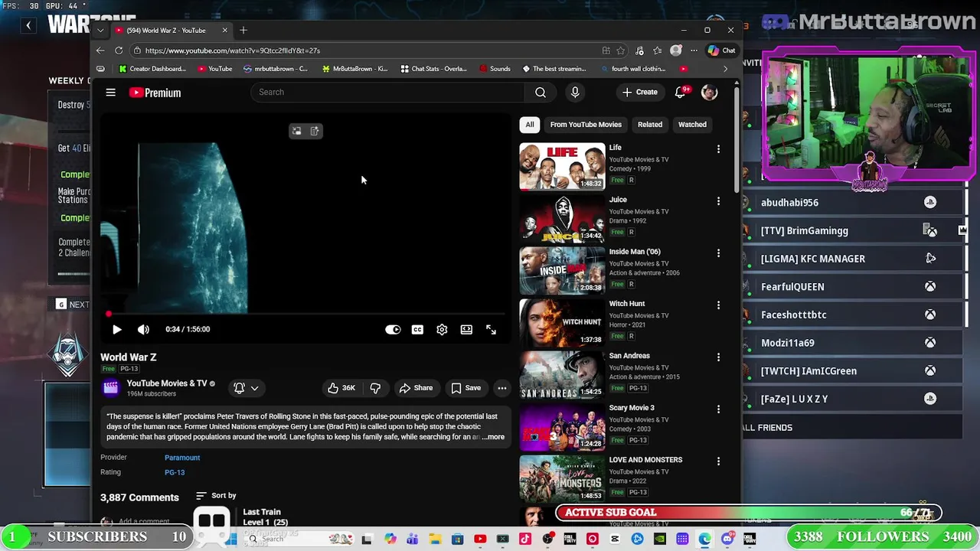Viewport: 980px width, 551px height.
Task: Open Edge picture-in-picture overlay icon on video
Action: coord(296,131)
